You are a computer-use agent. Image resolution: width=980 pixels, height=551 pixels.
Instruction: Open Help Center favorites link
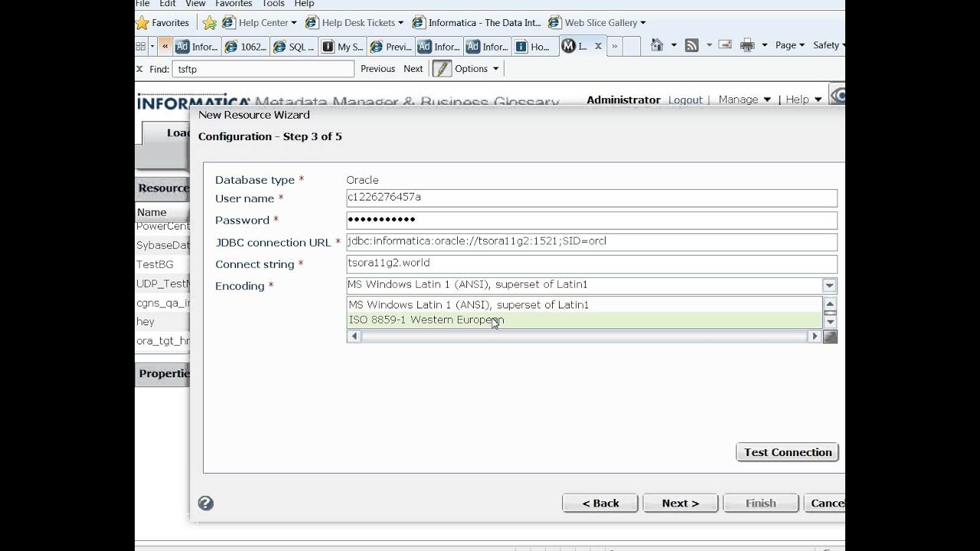pyautogui.click(x=259, y=23)
